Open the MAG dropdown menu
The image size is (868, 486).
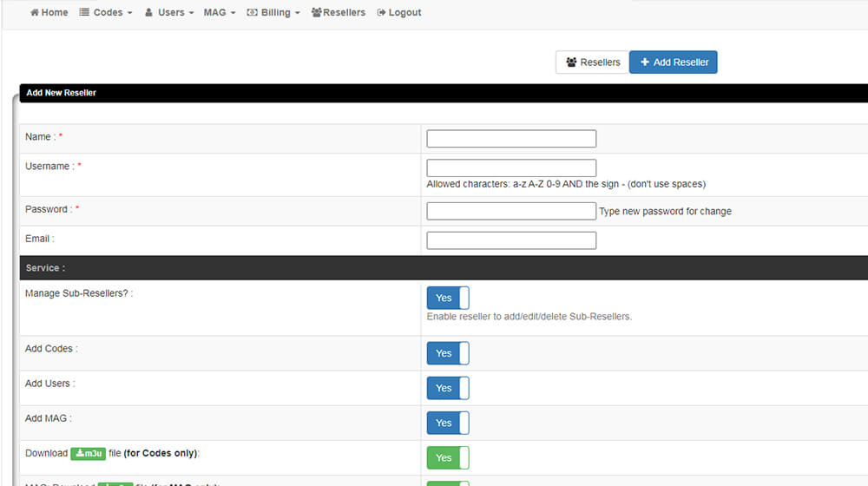219,13
